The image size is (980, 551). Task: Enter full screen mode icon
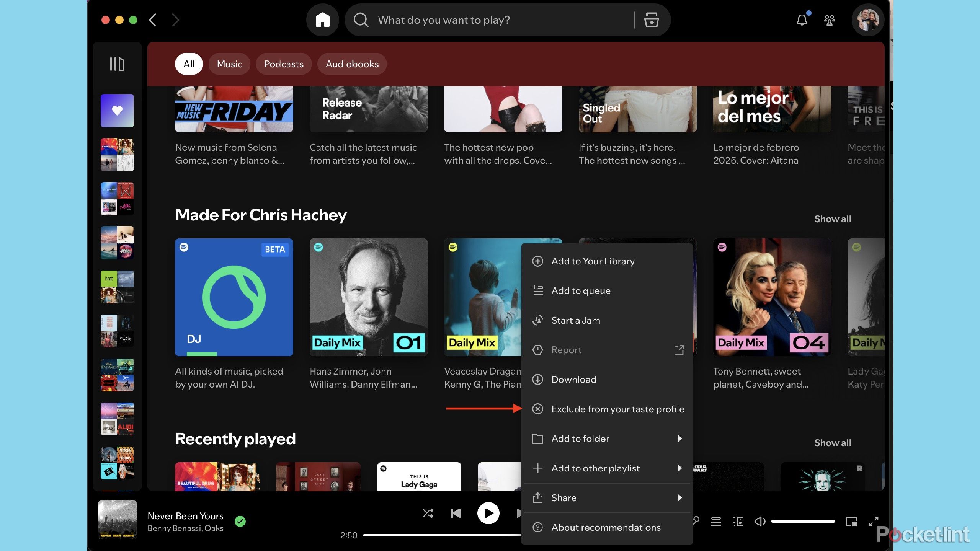click(873, 521)
